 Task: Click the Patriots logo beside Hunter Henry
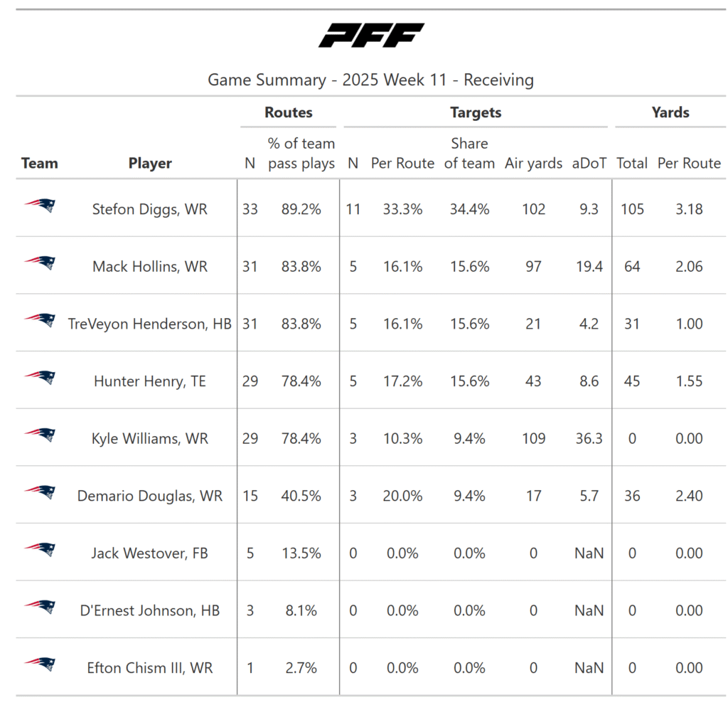click(40, 378)
